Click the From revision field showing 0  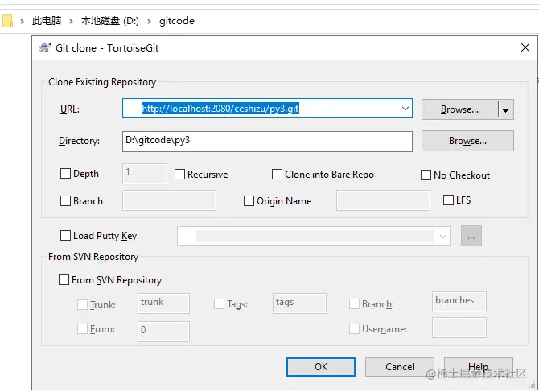163,331
